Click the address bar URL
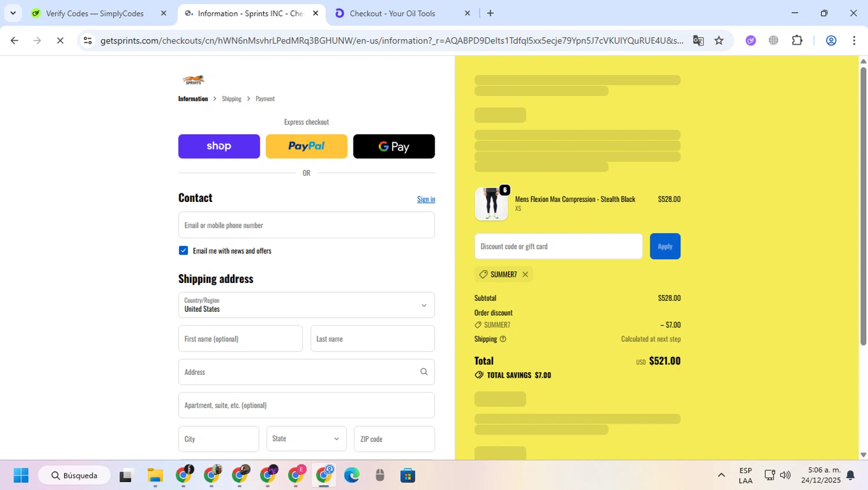 click(391, 40)
